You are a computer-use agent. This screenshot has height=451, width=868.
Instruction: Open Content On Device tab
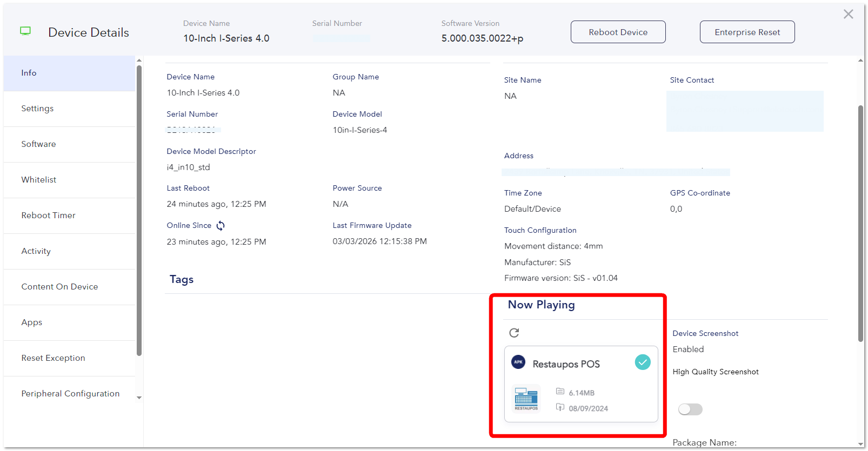click(x=69, y=287)
